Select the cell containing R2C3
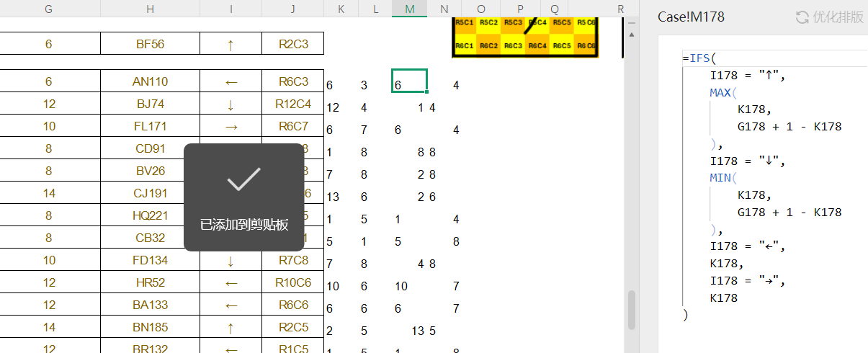This screenshot has width=868, height=353. (293, 44)
